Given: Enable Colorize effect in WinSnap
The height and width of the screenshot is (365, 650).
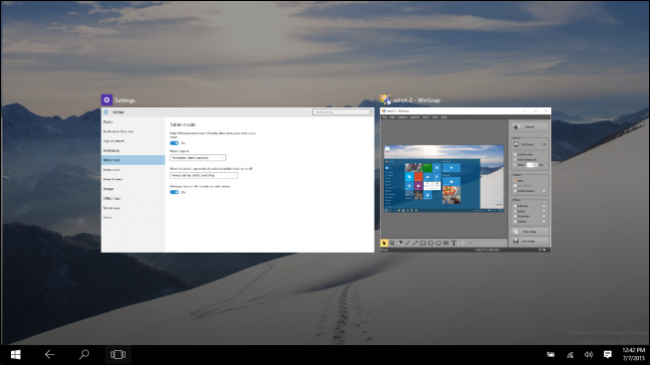Looking at the screenshot, I should (x=515, y=221).
